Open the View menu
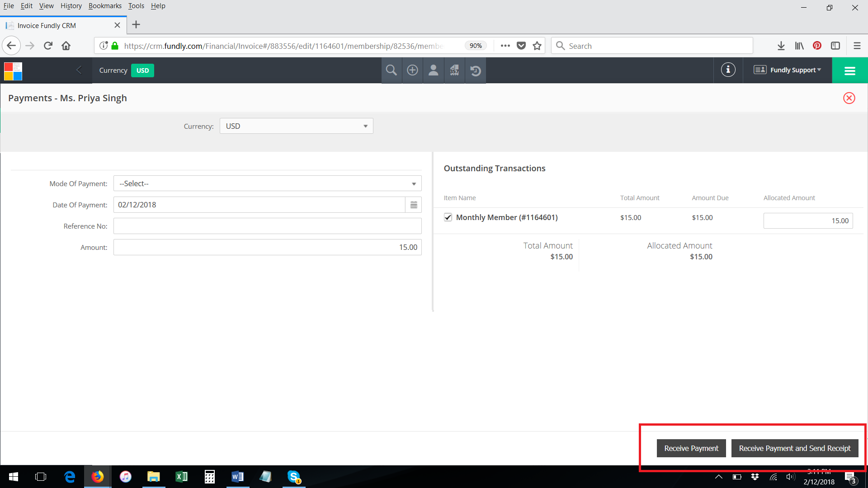The height and width of the screenshot is (488, 868). tap(46, 6)
